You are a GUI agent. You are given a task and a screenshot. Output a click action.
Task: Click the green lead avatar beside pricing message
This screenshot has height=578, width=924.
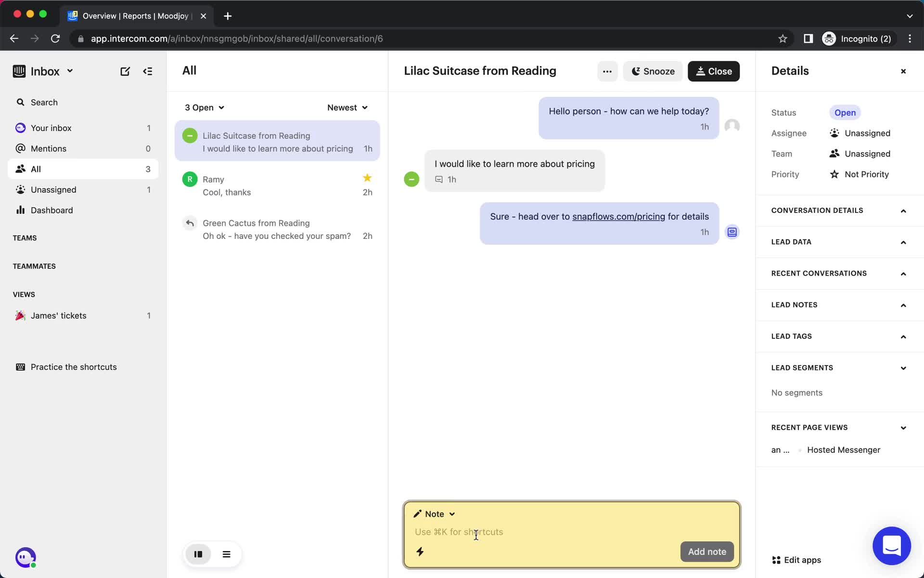411,179
